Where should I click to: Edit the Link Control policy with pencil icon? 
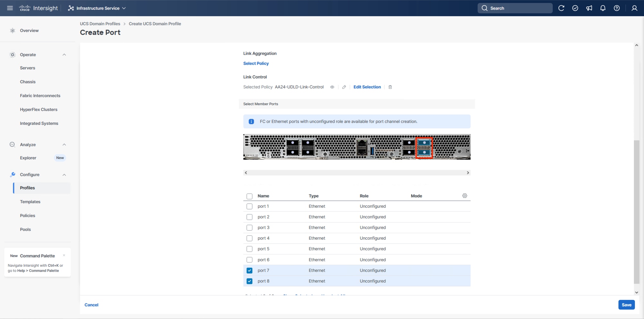[x=344, y=87]
